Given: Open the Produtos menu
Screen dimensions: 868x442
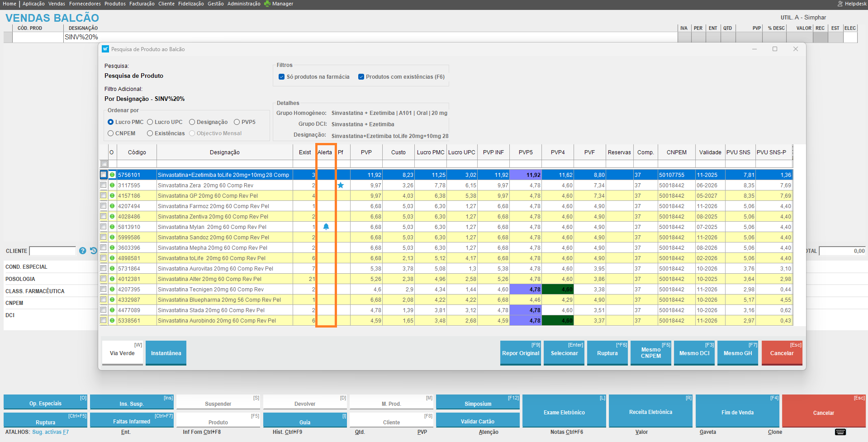Looking at the screenshot, I should (x=115, y=4).
